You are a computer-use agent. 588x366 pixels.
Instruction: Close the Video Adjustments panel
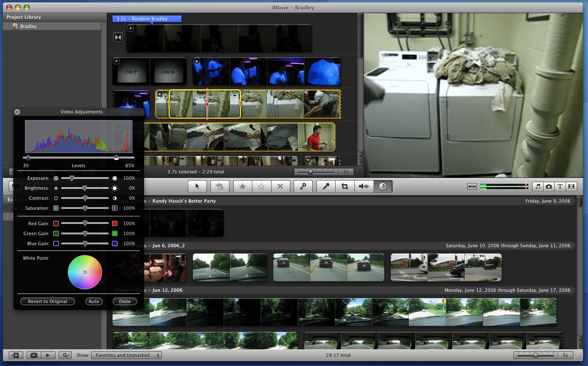(x=17, y=112)
